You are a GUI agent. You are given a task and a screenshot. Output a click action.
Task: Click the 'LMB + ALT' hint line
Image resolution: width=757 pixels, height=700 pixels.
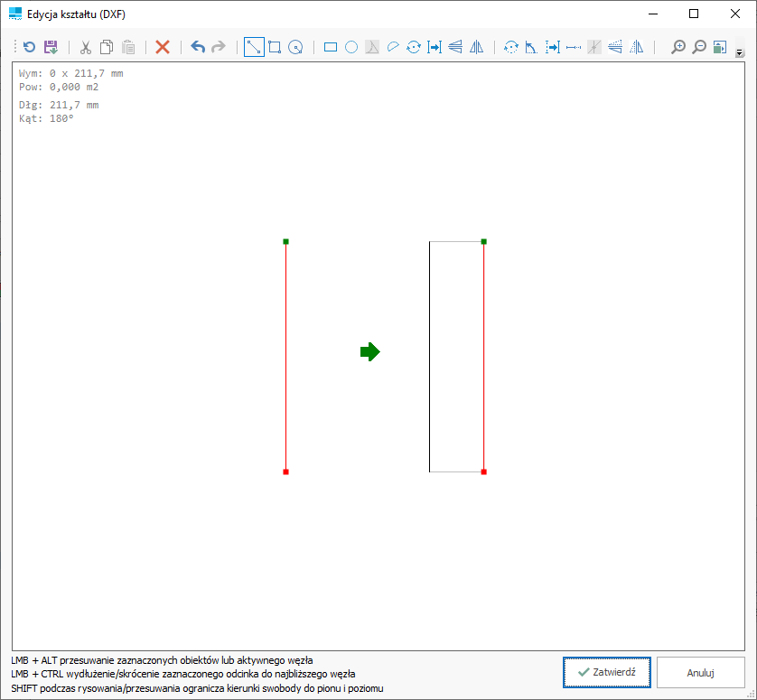(x=162, y=660)
